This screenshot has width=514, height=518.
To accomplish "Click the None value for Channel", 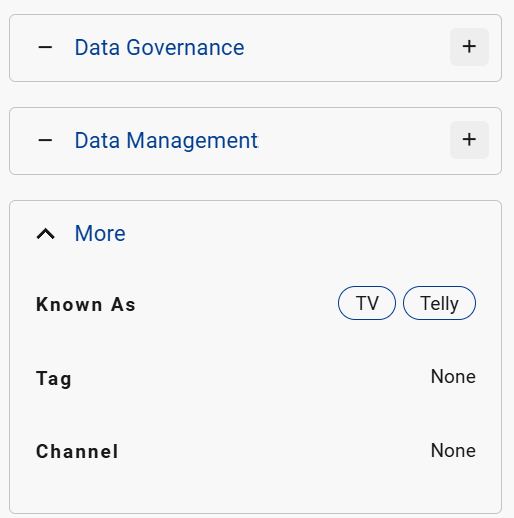I will pos(453,450).
